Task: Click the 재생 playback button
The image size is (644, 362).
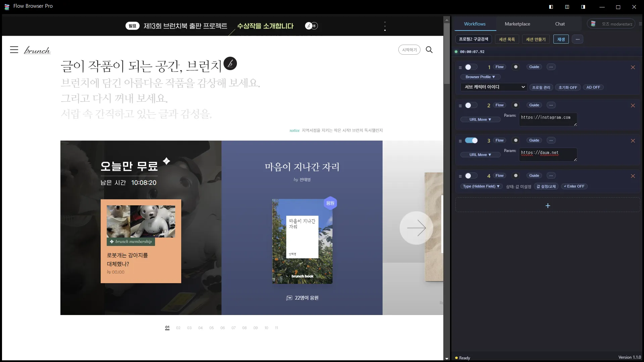Action: [561, 39]
